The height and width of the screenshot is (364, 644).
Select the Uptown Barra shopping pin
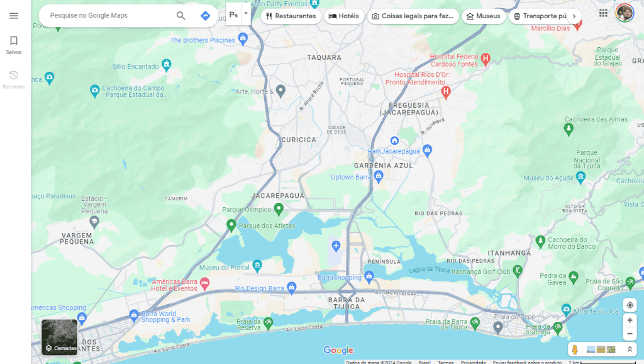click(378, 176)
